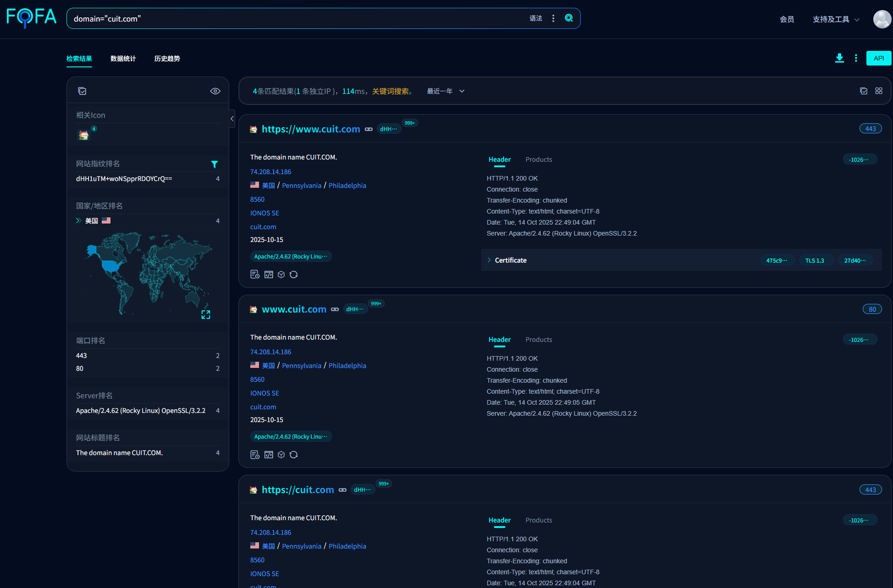Open www.cuit.com port 80 source code icon
893x588 pixels.
point(269,455)
